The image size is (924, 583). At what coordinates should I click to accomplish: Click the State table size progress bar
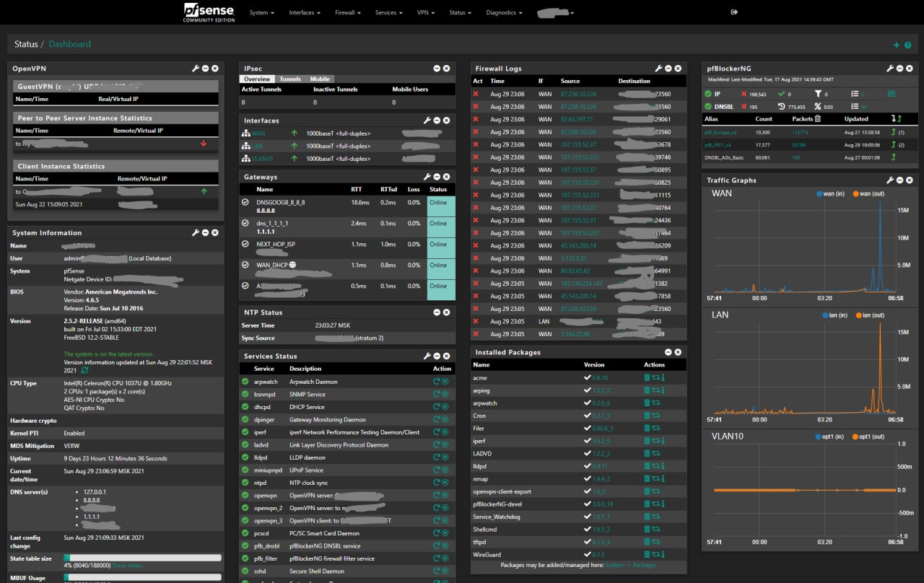tap(142, 558)
